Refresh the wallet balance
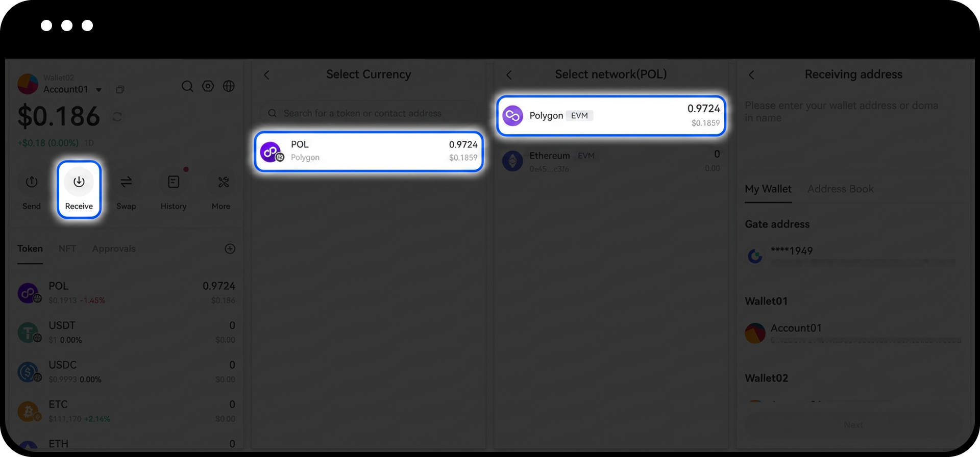Image resolution: width=980 pixels, height=457 pixels. [117, 117]
